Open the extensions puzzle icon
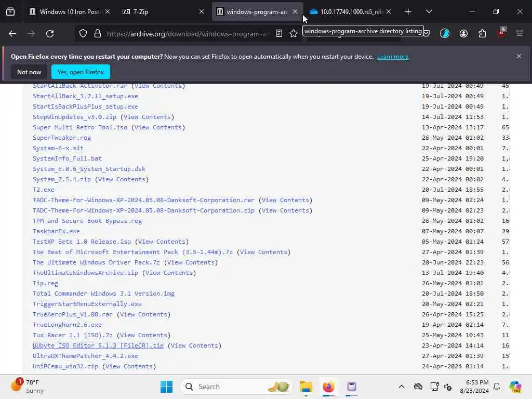The width and height of the screenshot is (532, 399). pos(482,34)
